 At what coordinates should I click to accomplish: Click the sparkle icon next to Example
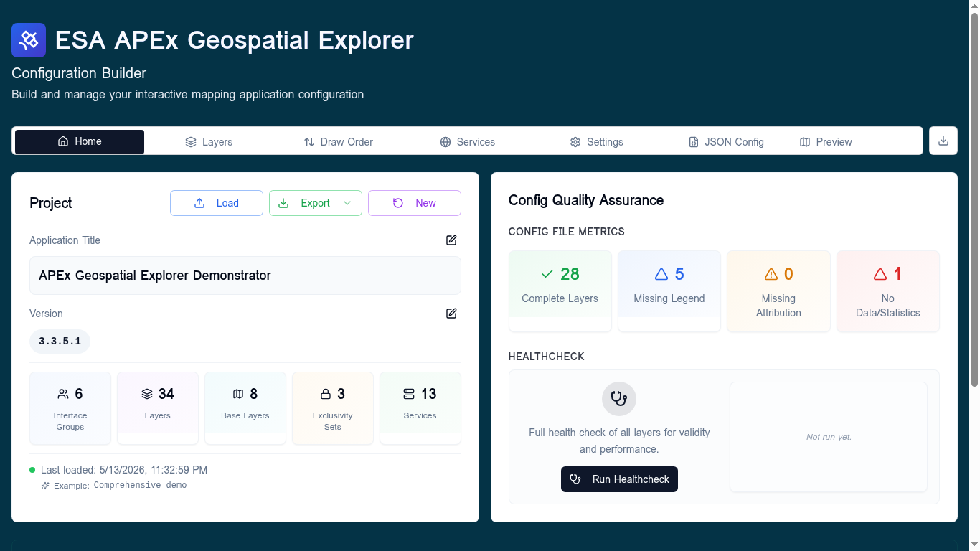(x=45, y=486)
